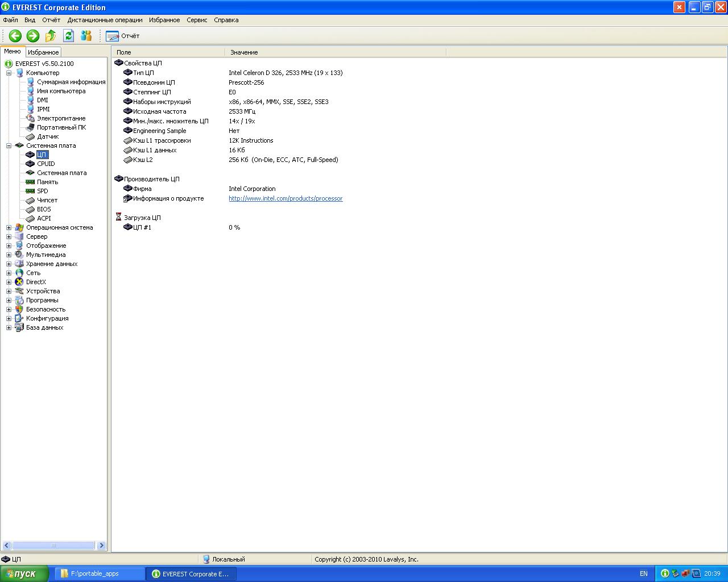The width and height of the screenshot is (728, 582).
Task: Expand the Операционная система tree node
Action: point(9,227)
